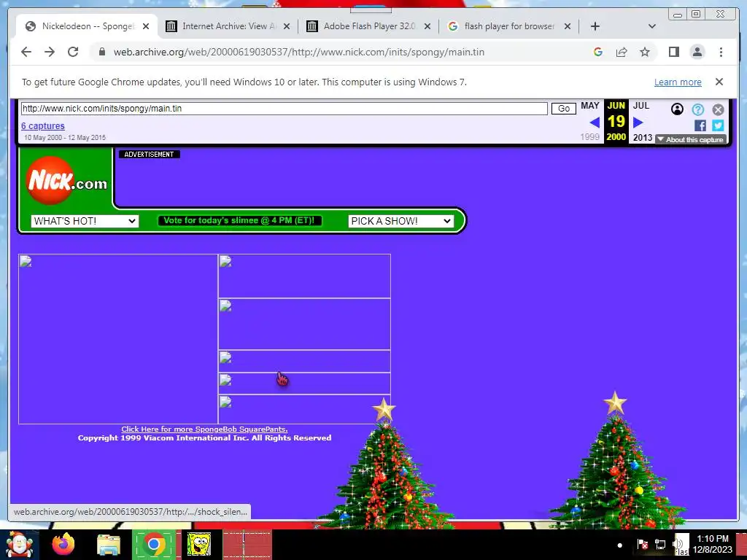
Task: Click the Copyright 1999 Viacom text
Action: pyautogui.click(x=204, y=437)
